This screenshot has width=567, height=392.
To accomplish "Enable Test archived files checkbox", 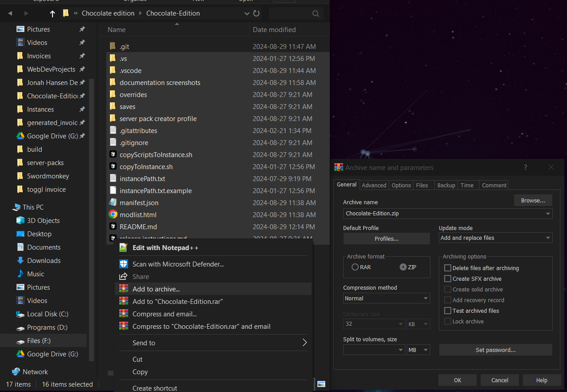I will 448,311.
